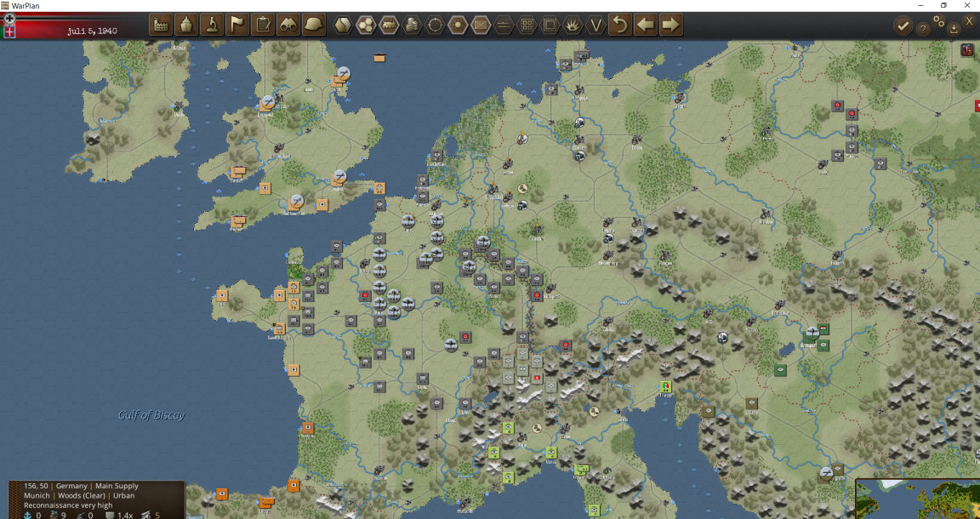The height and width of the screenshot is (519, 980).
Task: Toggle the terrain hex overlay
Action: tap(343, 25)
